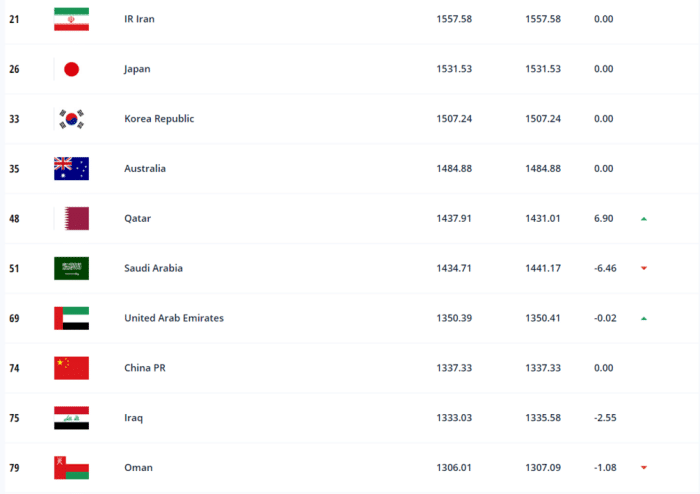This screenshot has width=700, height=494.
Task: Click the Japan flag icon
Action: tap(71, 69)
